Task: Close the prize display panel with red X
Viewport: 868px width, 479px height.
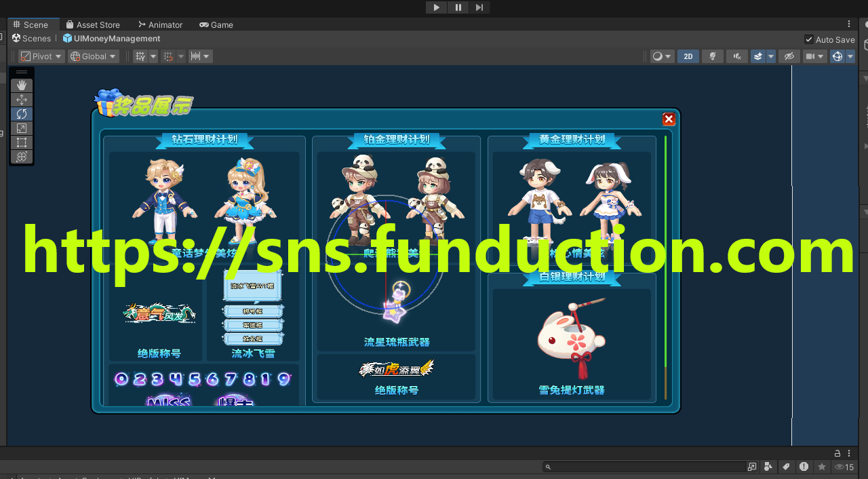Action: [669, 119]
